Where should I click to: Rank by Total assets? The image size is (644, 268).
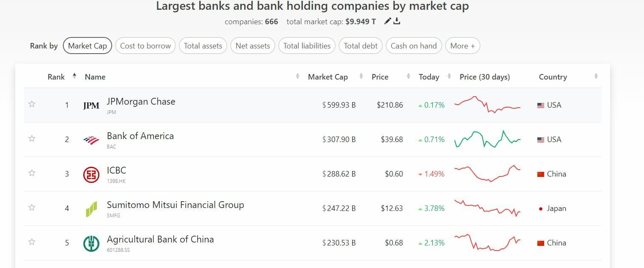pos(203,46)
